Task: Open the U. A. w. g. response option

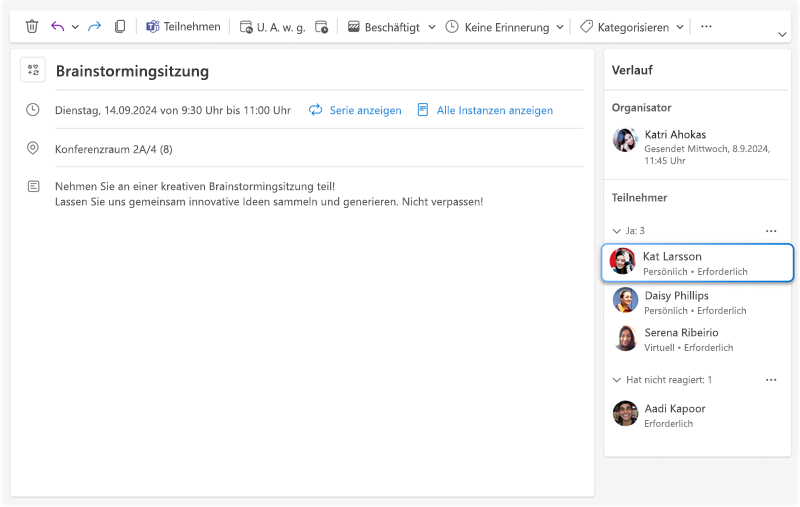Action: click(x=272, y=27)
